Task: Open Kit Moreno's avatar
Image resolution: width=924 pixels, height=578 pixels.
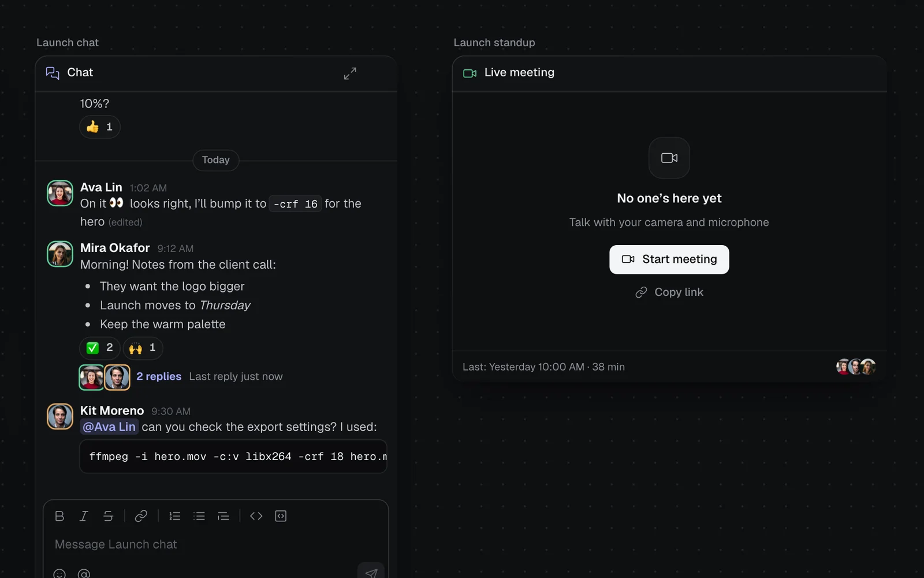Action: (60, 417)
